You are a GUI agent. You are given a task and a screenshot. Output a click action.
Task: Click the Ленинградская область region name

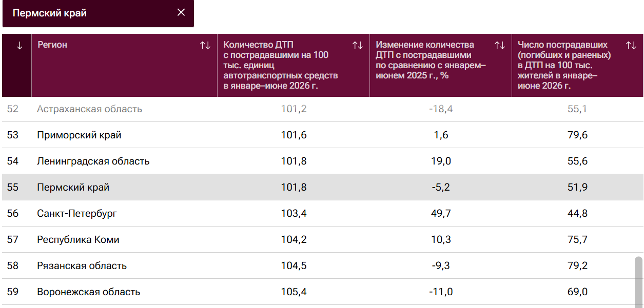[x=93, y=161]
